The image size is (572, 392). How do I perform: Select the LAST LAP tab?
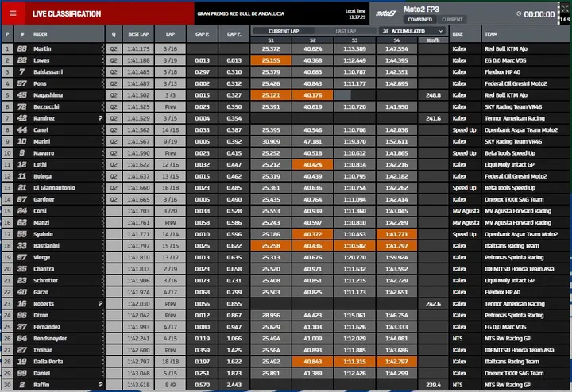click(x=346, y=31)
